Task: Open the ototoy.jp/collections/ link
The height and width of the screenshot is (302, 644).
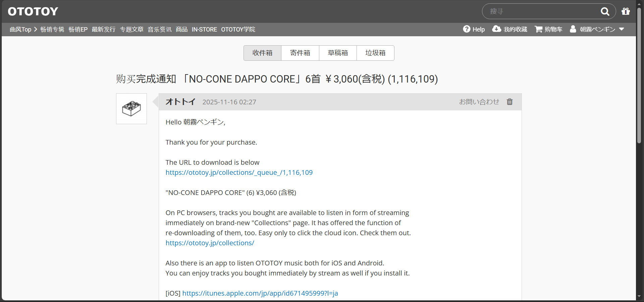Action: tap(210, 243)
